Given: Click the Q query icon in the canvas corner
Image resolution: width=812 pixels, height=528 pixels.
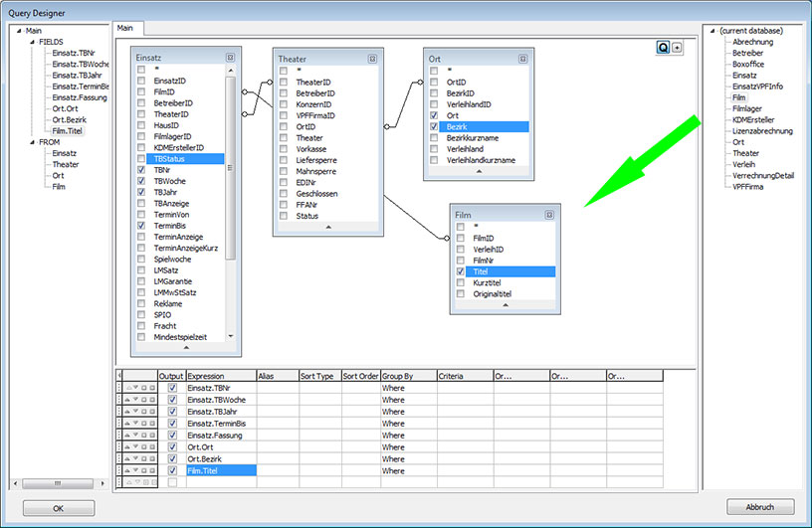Looking at the screenshot, I should pos(663,47).
